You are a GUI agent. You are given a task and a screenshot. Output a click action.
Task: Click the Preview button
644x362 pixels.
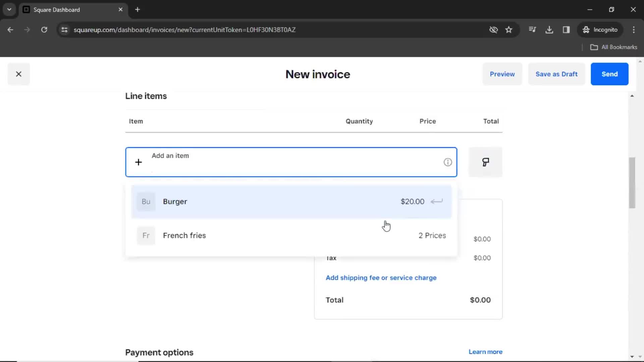(x=502, y=74)
